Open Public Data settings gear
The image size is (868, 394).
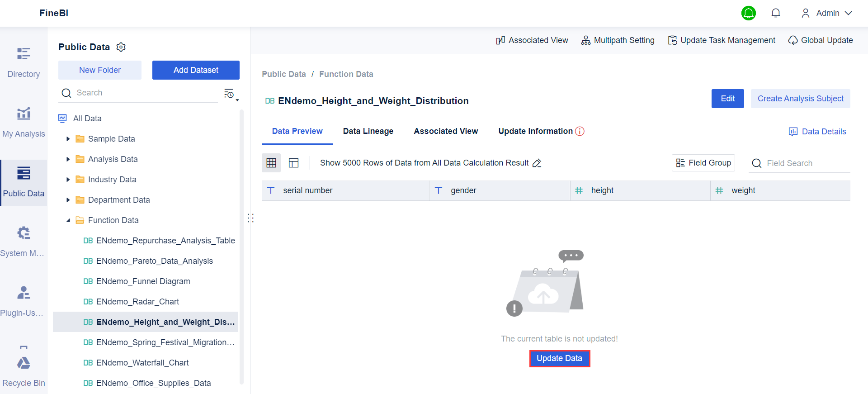pyautogui.click(x=121, y=47)
